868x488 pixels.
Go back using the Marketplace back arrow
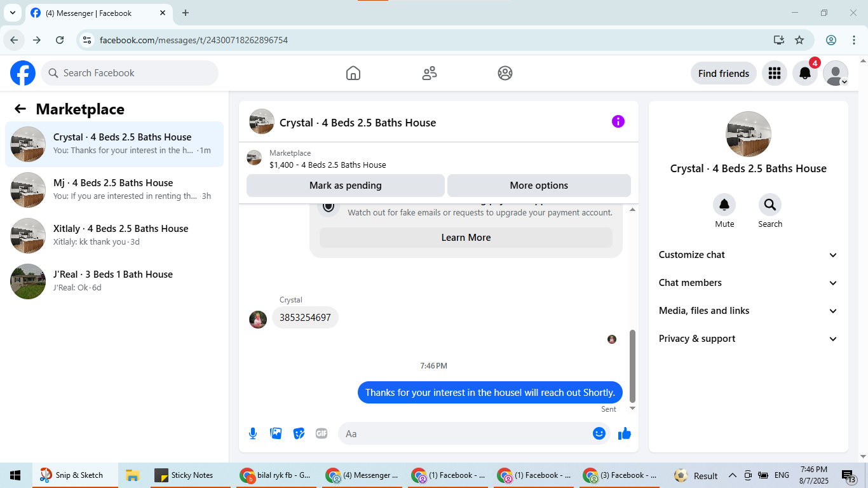click(x=20, y=109)
